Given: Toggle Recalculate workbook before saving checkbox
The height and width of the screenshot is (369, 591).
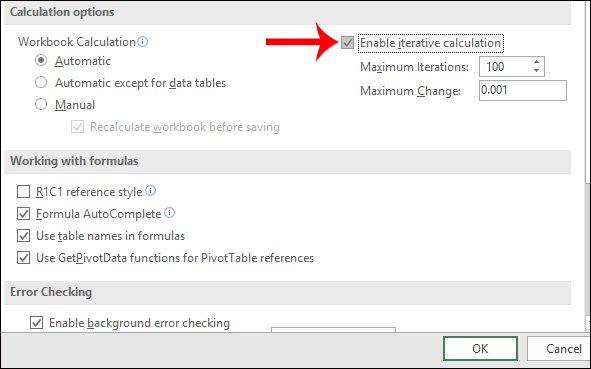Looking at the screenshot, I should point(77,127).
